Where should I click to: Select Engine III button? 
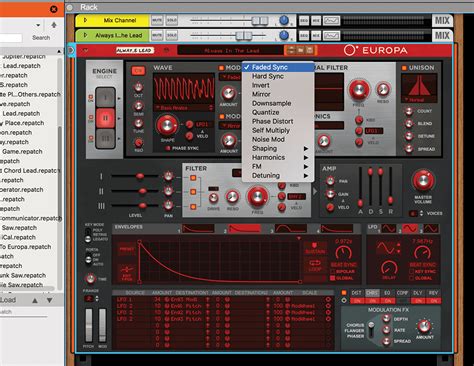pos(105,138)
